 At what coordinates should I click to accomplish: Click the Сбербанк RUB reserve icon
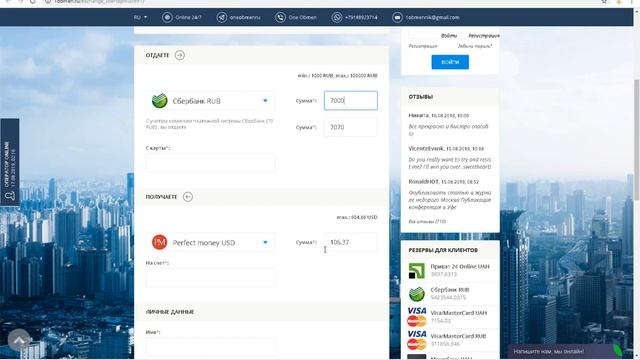(417, 294)
